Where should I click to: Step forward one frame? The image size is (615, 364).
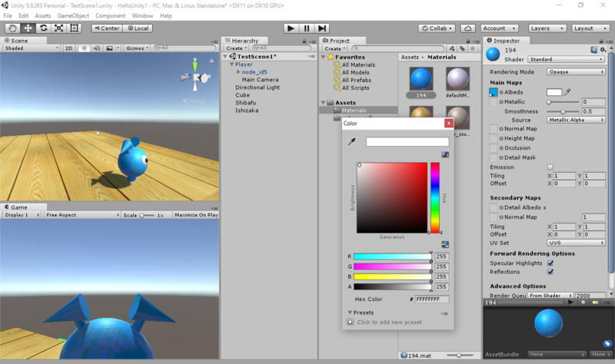[x=321, y=28]
